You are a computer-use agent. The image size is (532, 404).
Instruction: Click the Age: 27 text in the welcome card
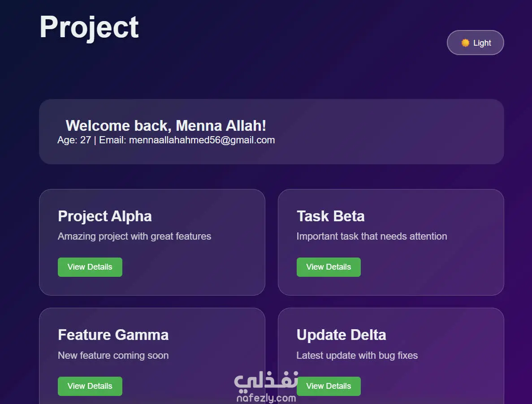coord(74,140)
